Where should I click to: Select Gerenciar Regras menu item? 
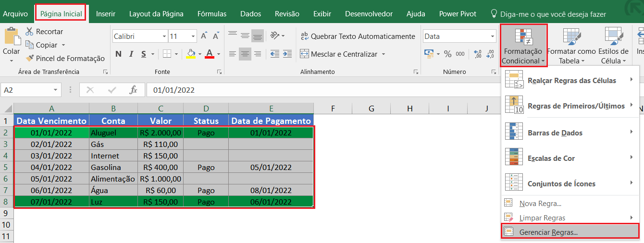pyautogui.click(x=548, y=232)
